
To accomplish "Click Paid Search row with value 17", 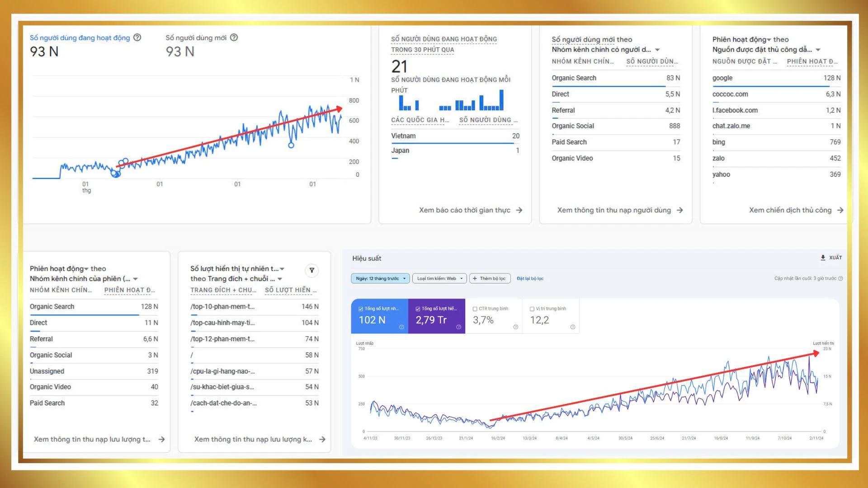I will pyautogui.click(x=616, y=142).
